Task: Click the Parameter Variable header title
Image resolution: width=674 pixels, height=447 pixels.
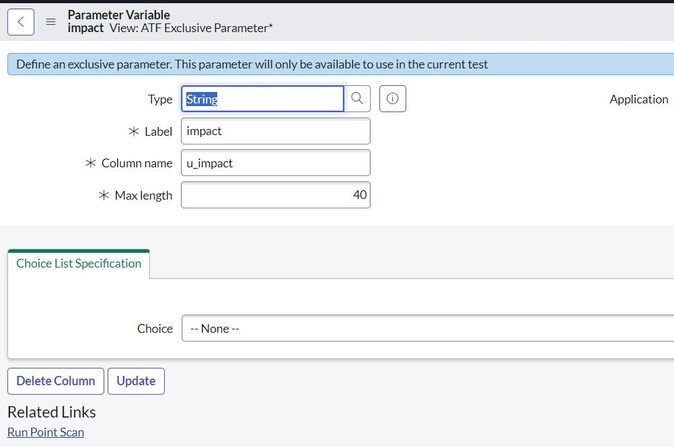Action: tap(118, 14)
